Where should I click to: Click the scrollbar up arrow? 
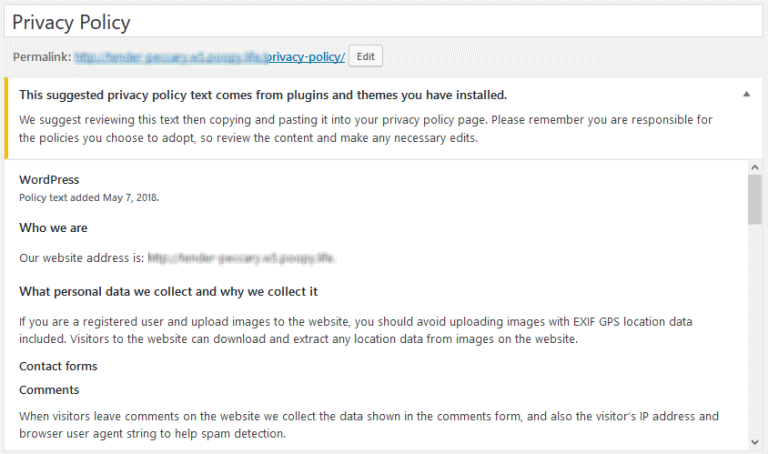pos(755,167)
